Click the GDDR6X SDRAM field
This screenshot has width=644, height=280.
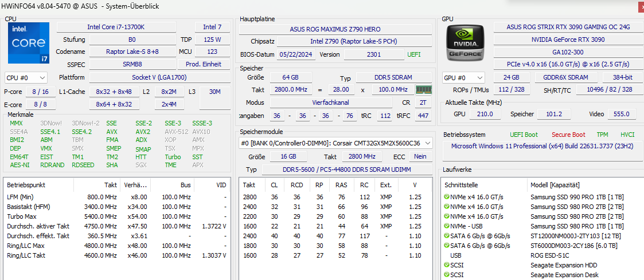(x=567, y=77)
